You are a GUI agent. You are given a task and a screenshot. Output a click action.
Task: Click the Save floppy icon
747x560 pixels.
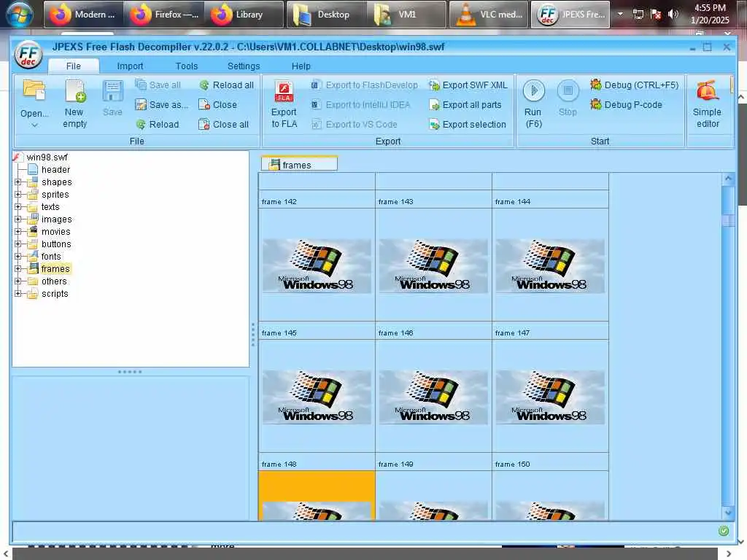112,91
